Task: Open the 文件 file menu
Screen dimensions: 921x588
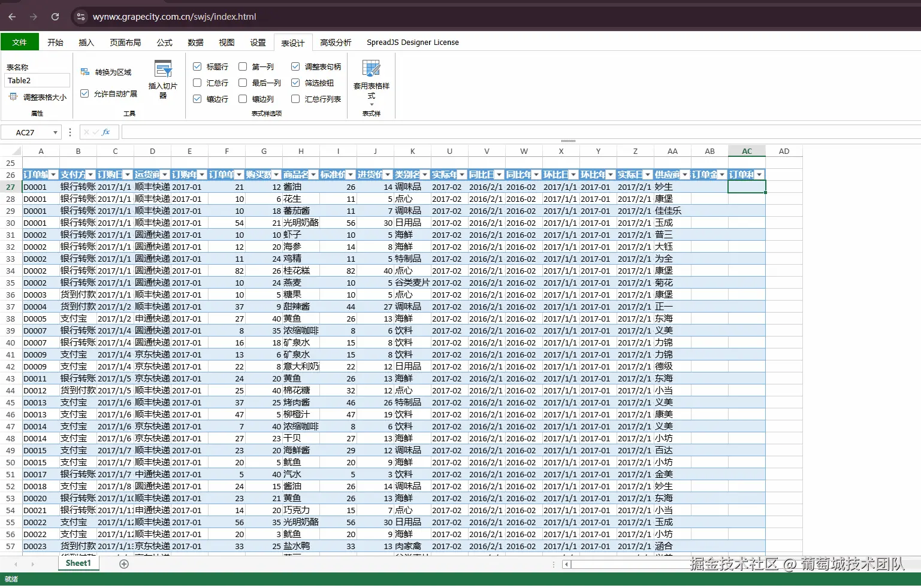Action: (20, 42)
